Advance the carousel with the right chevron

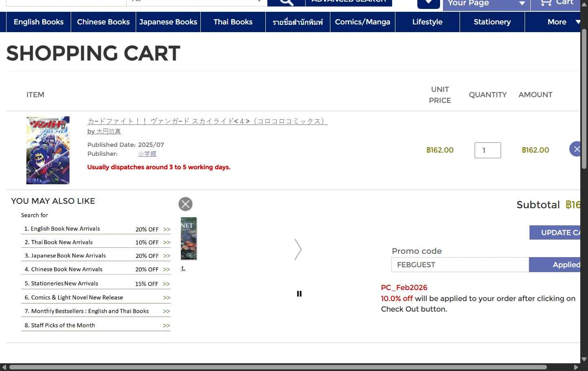coord(298,249)
